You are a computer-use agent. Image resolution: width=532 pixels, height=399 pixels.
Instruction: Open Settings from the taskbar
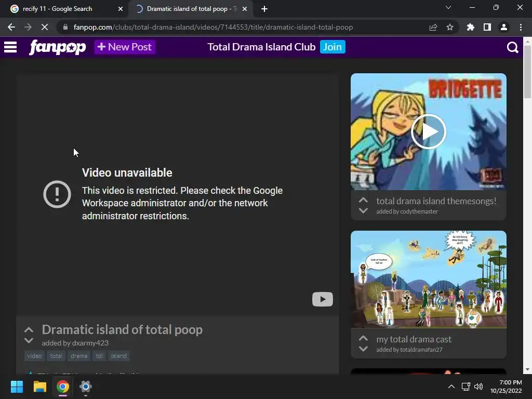86,387
